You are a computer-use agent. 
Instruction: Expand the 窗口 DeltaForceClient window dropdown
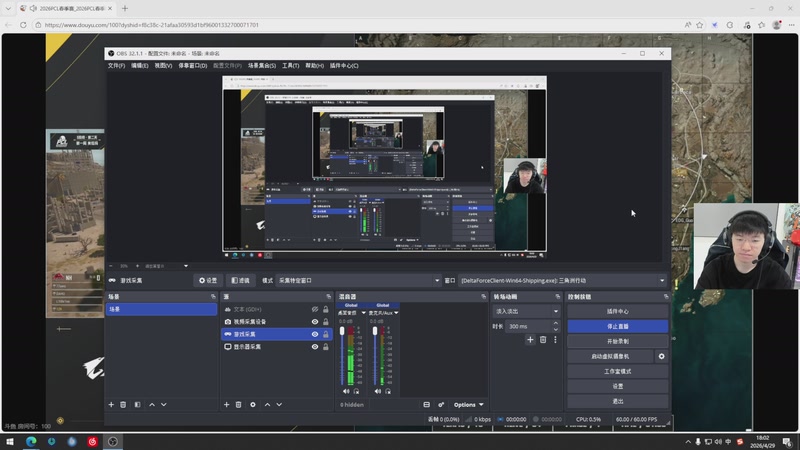[x=661, y=281]
